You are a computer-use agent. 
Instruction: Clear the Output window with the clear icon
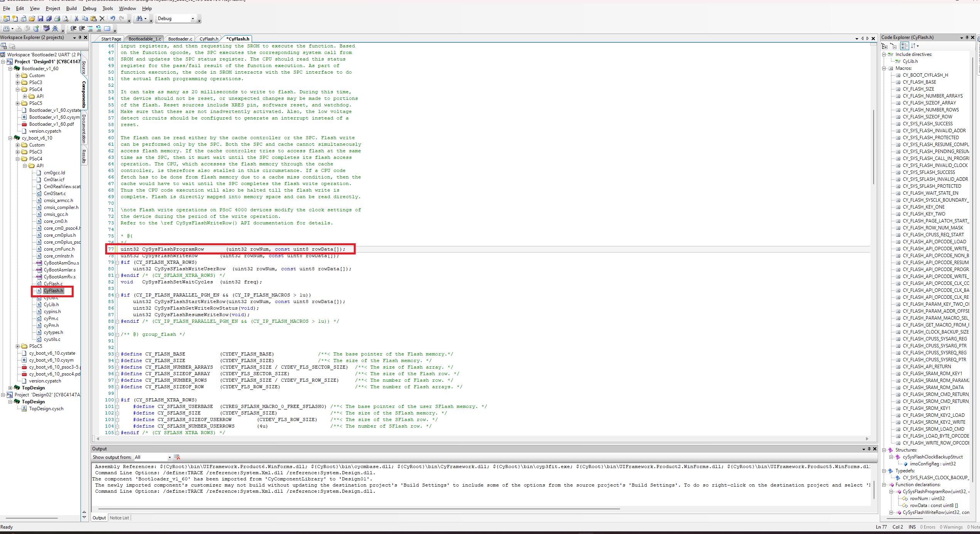177,457
